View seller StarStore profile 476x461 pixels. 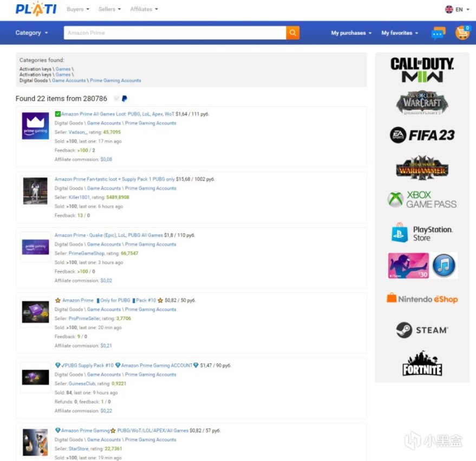pos(79,449)
